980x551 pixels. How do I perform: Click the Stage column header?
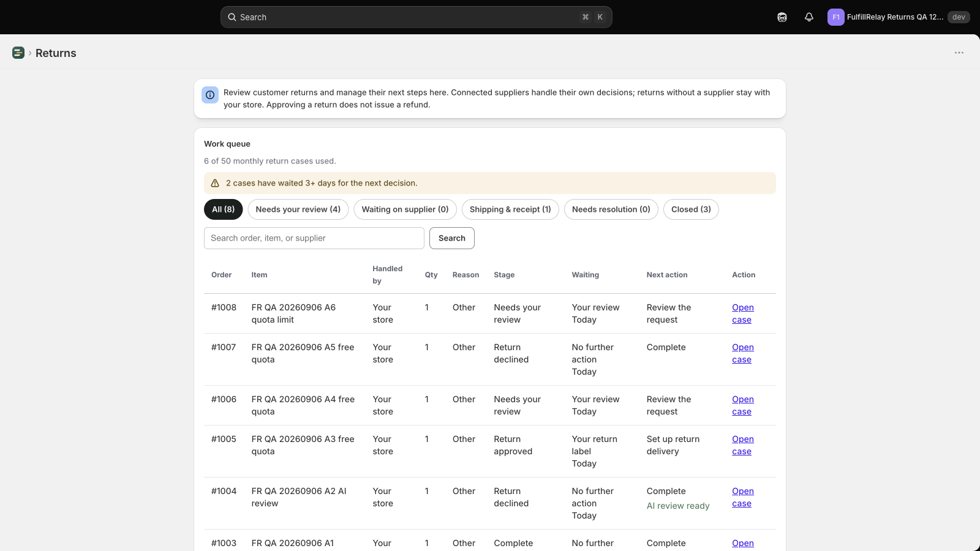504,275
